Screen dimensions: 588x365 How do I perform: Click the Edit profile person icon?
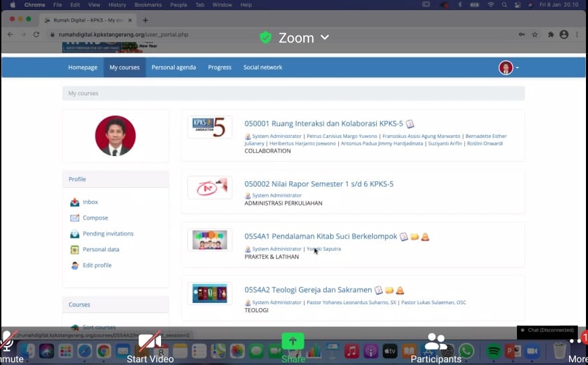click(74, 266)
